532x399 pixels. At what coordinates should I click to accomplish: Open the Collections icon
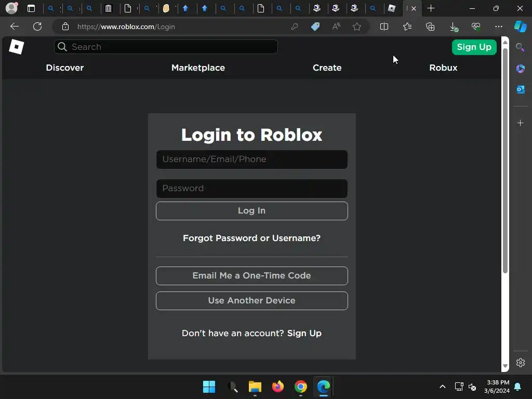430,26
